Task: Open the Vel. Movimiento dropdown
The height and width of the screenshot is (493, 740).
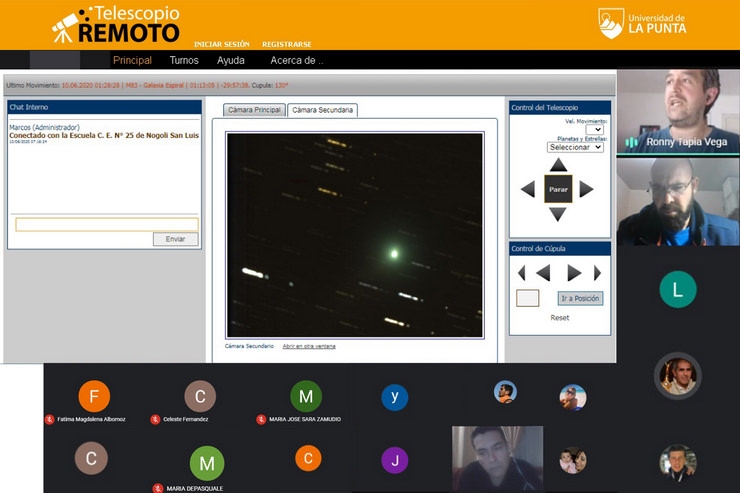Action: pyautogui.click(x=595, y=129)
